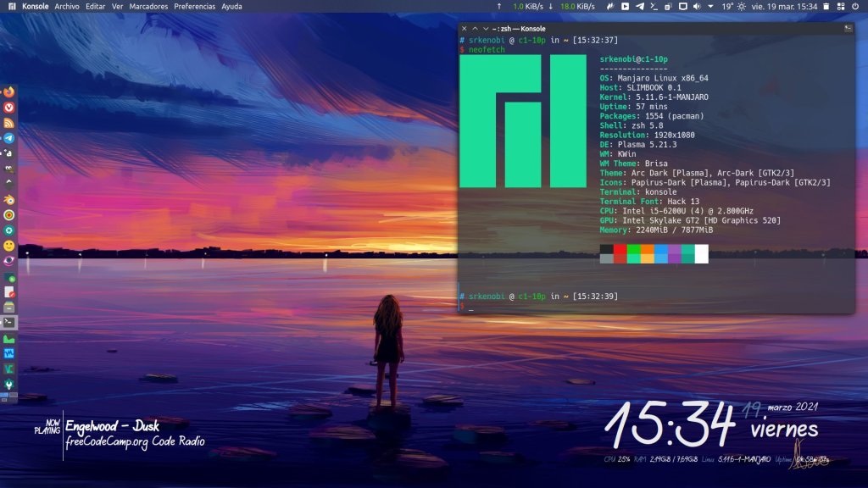Open the Archivo menu

tap(67, 6)
